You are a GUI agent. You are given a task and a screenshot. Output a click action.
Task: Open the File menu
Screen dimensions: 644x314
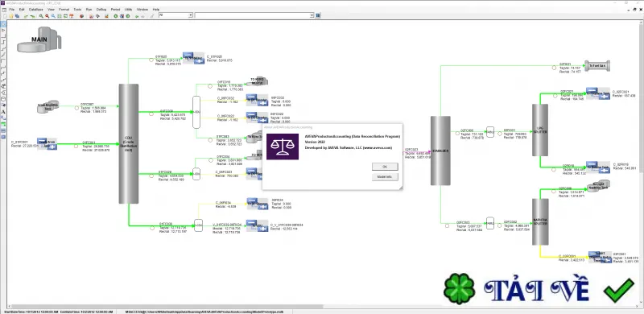click(x=11, y=9)
